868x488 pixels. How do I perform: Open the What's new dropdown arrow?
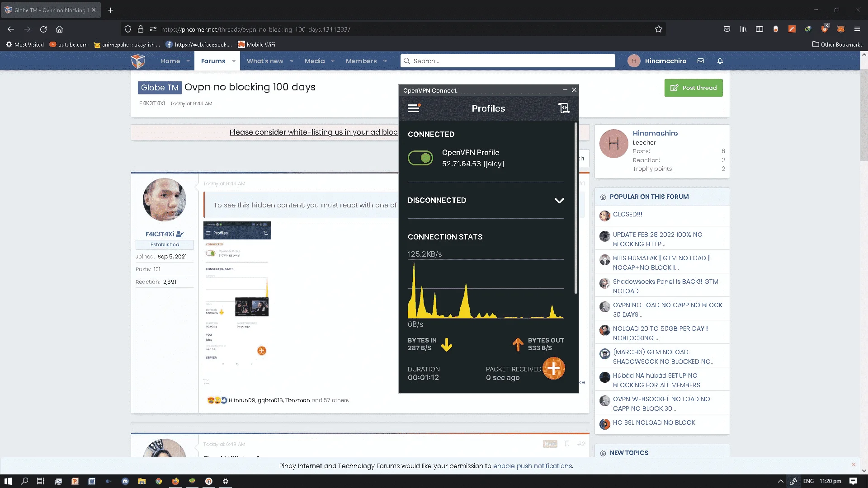(292, 61)
